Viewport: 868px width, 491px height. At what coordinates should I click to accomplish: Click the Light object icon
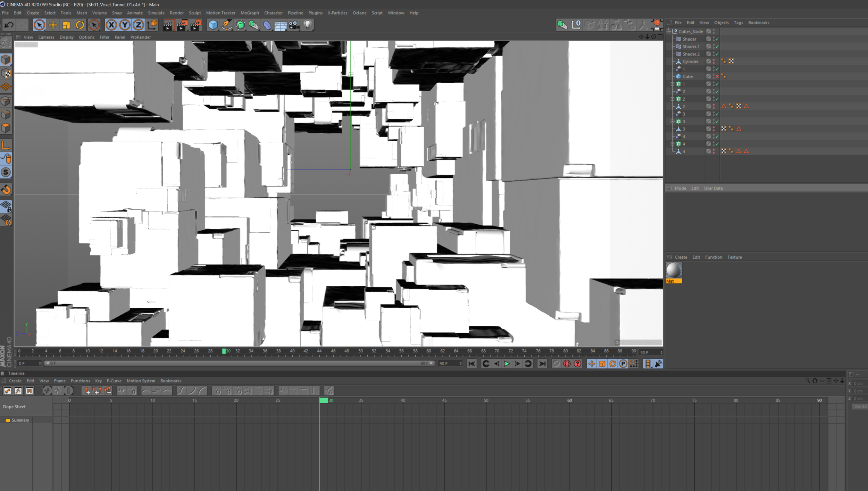click(308, 25)
